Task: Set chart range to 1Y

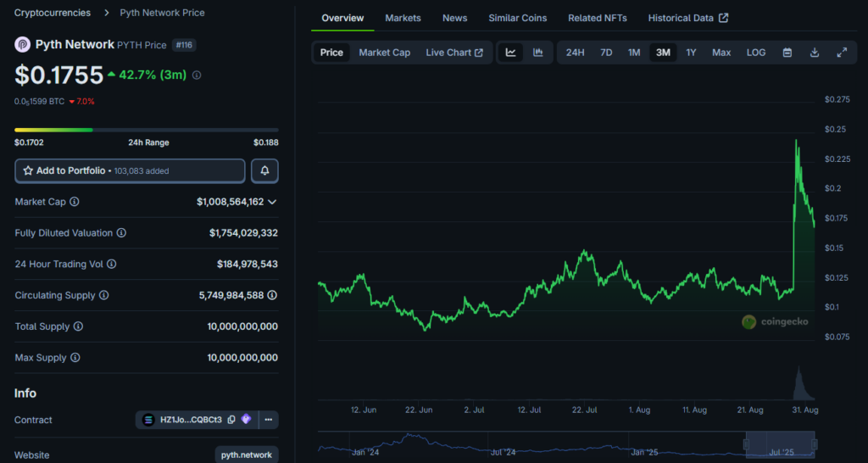Action: (691, 53)
